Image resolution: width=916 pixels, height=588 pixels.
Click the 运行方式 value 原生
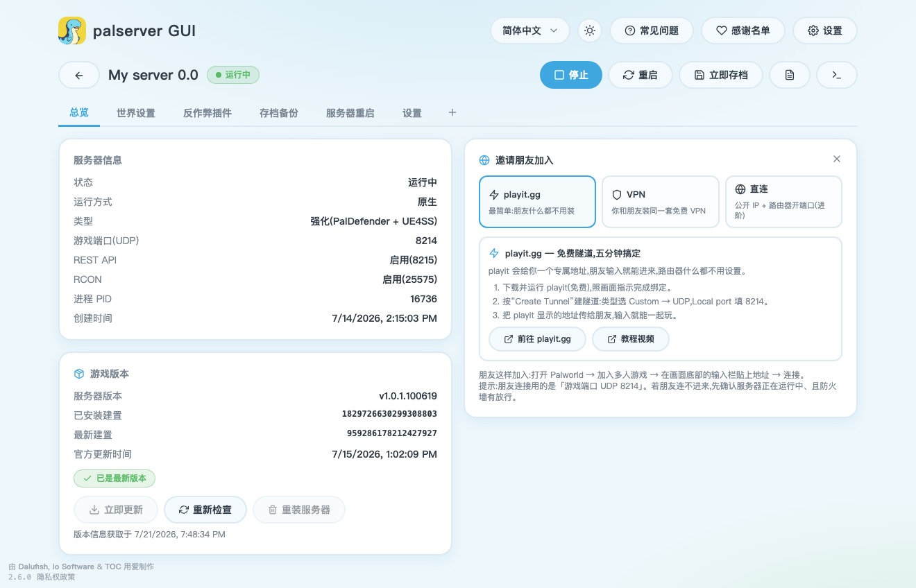point(427,202)
